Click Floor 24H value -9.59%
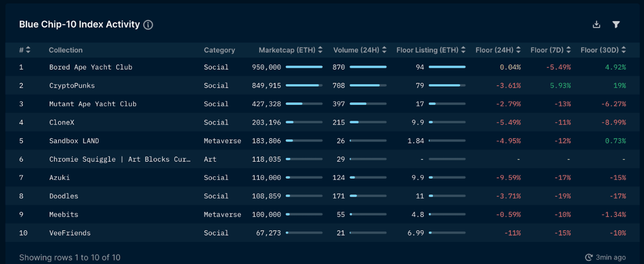 tap(508, 178)
